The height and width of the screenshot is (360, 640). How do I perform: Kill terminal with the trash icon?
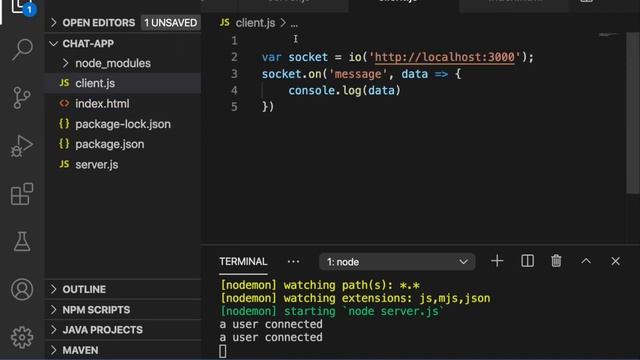pos(556,261)
